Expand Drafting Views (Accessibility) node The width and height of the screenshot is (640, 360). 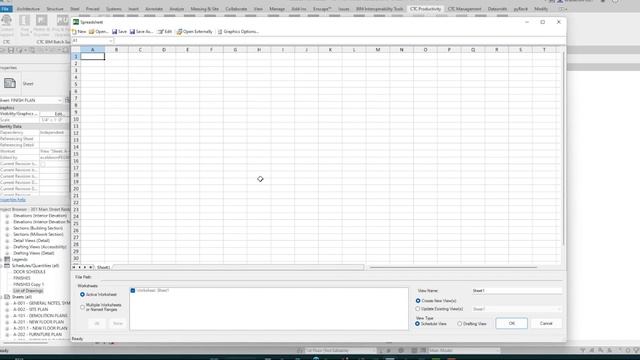pyautogui.click(x=7, y=247)
